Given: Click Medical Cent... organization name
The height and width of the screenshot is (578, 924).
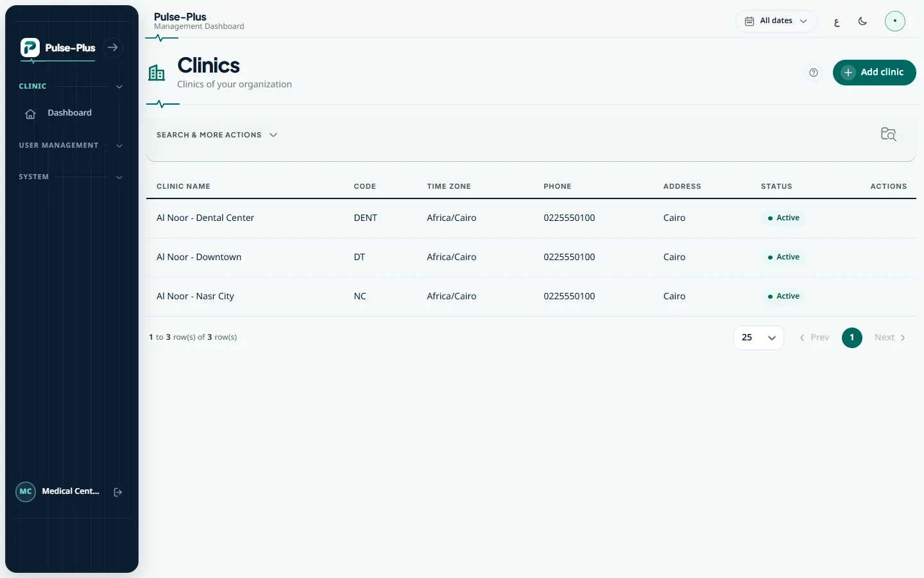Looking at the screenshot, I should coord(71,491).
